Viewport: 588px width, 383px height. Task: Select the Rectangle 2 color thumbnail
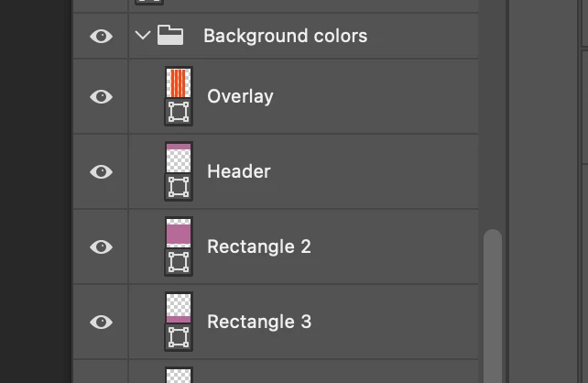click(179, 233)
